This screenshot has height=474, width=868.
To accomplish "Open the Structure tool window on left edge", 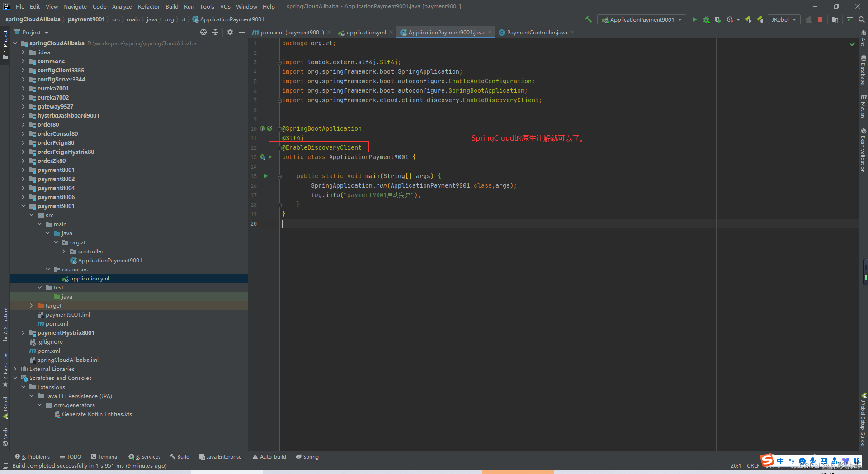I will (5, 324).
